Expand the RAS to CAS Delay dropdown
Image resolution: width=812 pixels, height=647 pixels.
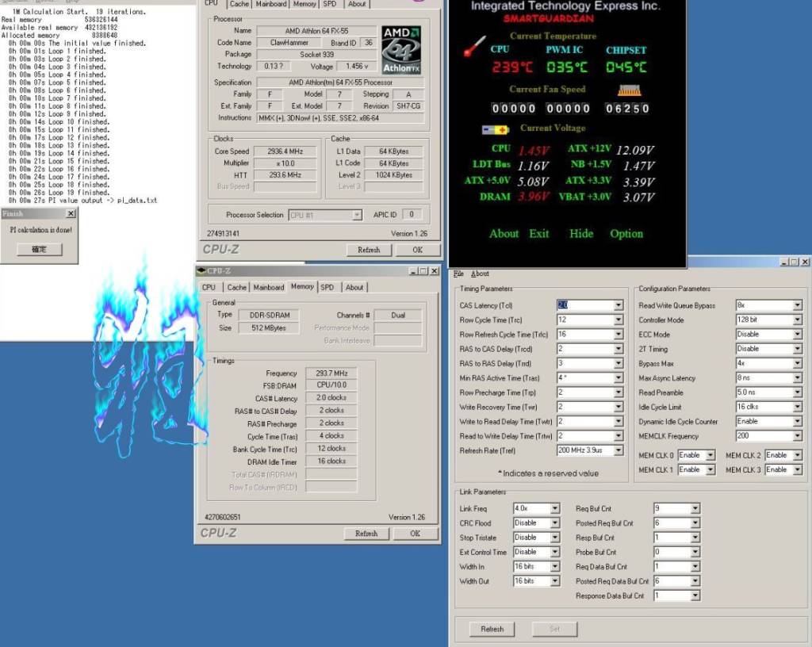[x=619, y=349]
